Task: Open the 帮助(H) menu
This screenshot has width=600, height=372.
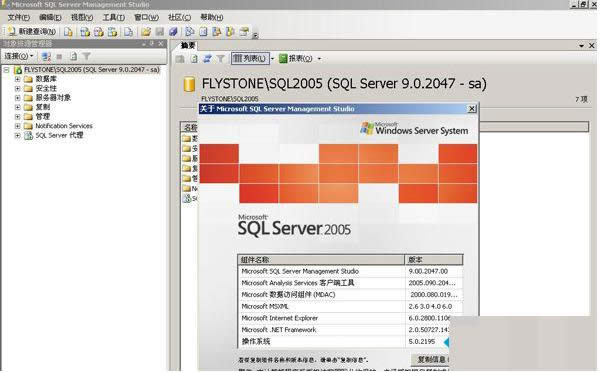Action: [x=212, y=18]
